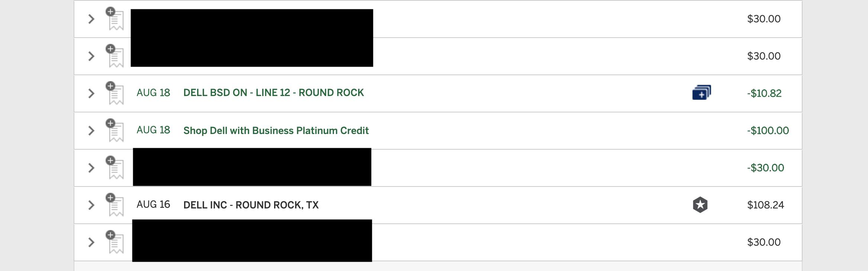Add receipt to the bottom $30.00 transaction
868x271 pixels.
pos(115,242)
